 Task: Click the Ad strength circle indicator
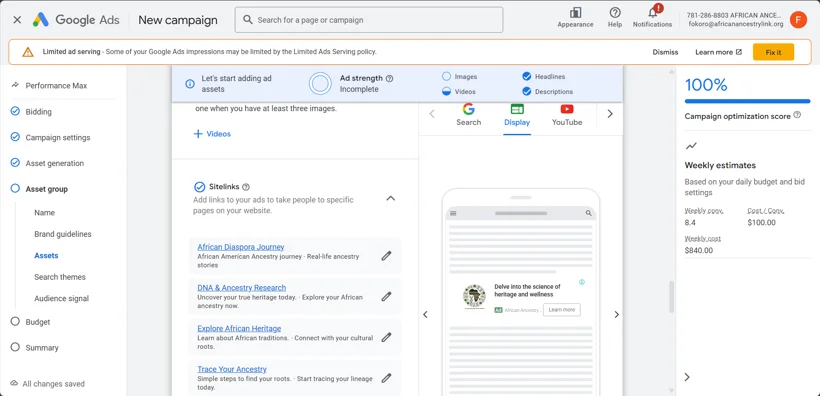click(320, 84)
